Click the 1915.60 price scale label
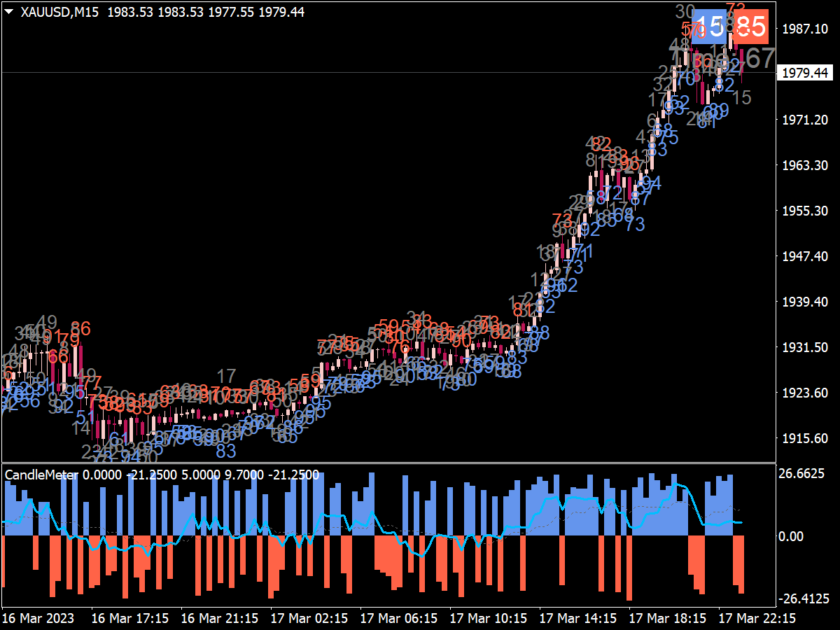840x630 pixels. (x=804, y=438)
